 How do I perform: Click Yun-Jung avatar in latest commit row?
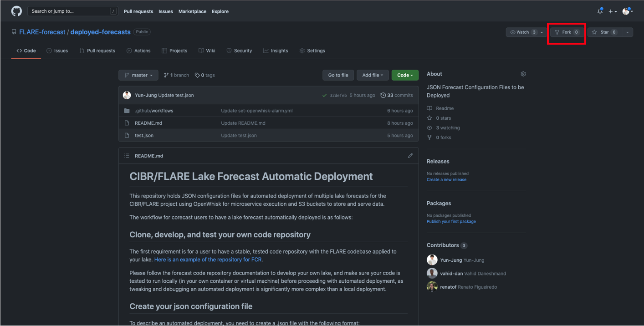[127, 95]
